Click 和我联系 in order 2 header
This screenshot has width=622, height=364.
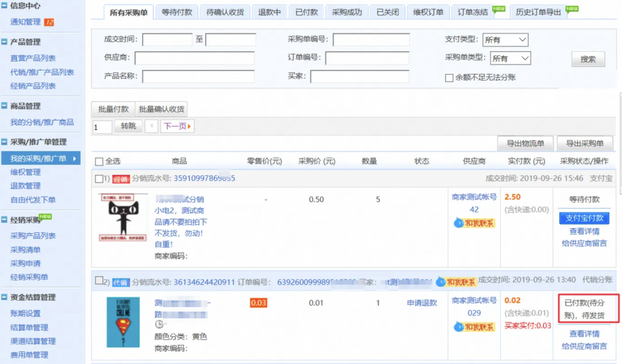pos(456,282)
